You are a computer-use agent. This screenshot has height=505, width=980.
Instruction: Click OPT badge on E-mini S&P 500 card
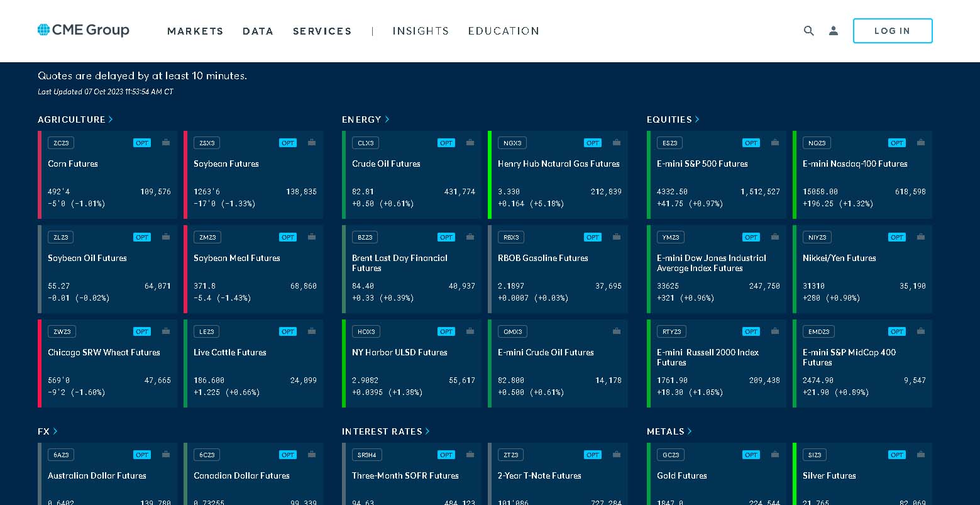click(751, 143)
